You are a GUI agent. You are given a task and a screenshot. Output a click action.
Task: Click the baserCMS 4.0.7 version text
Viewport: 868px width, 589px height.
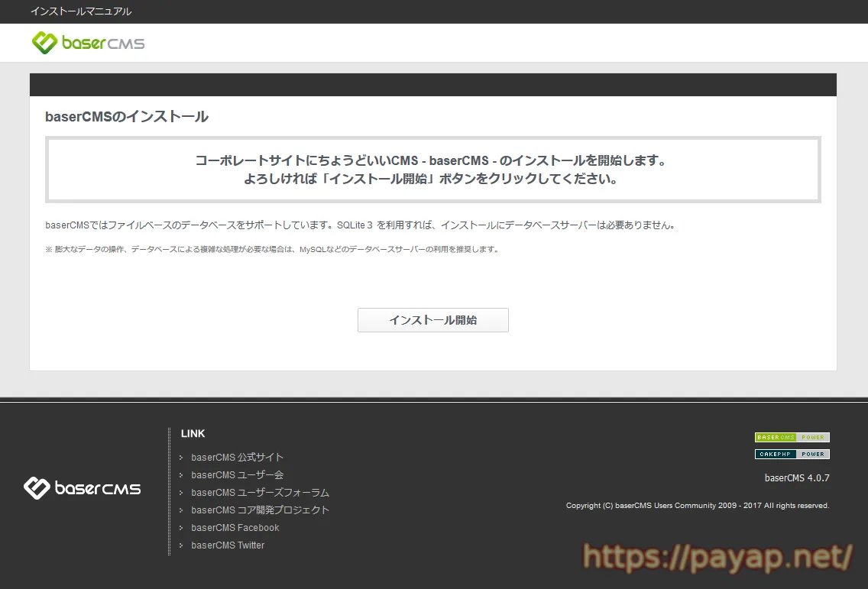[x=795, y=477]
